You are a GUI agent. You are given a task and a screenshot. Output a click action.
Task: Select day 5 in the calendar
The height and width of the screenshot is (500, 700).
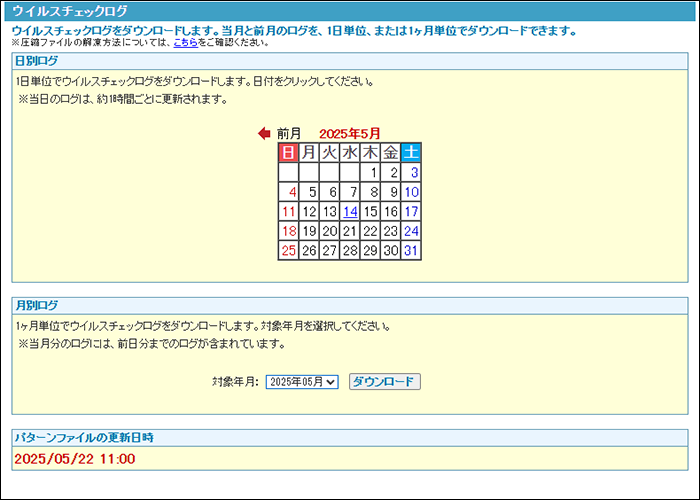[x=309, y=192]
